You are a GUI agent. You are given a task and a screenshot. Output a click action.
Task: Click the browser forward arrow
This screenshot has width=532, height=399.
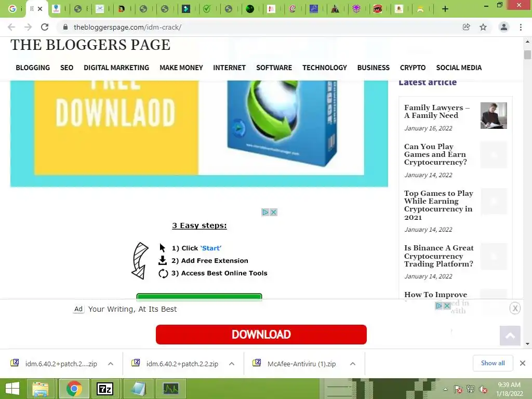coord(28,27)
